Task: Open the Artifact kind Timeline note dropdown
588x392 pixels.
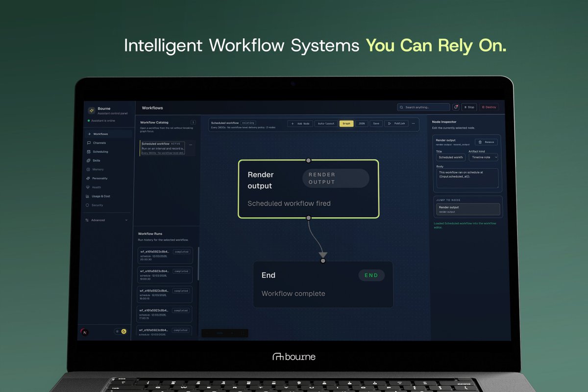Action: pyautogui.click(x=483, y=157)
